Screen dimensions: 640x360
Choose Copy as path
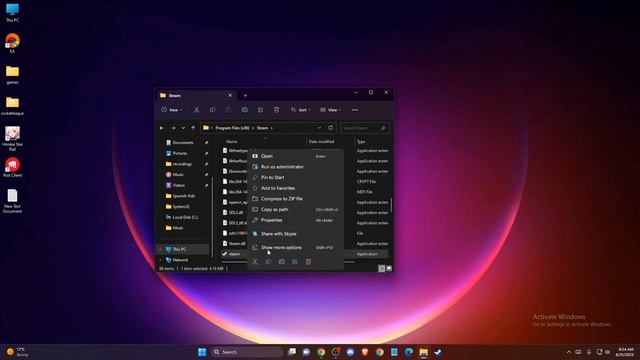[296, 209]
